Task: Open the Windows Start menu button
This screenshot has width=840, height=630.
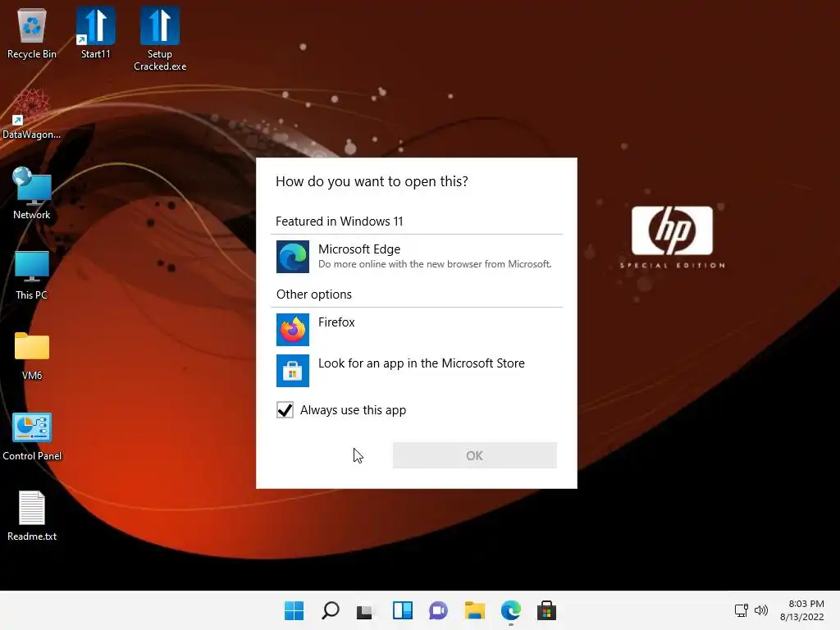Action: coord(294,610)
